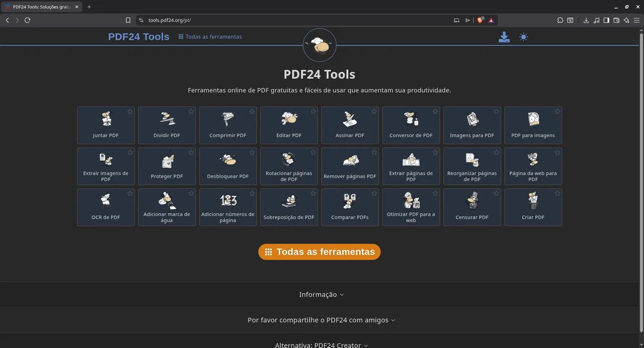
Task: Favorite the Assinar PDF tool star
Action: pyautogui.click(x=374, y=111)
